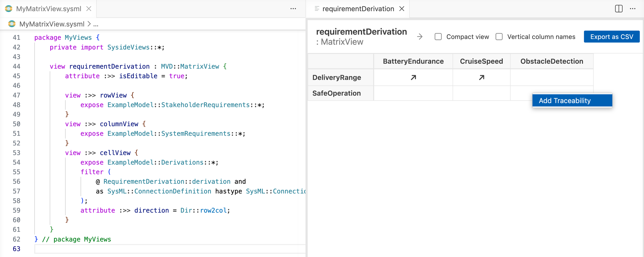Click the requirementDerivation tab's preview icon
This screenshot has width=644, height=257.
pyautogui.click(x=317, y=9)
